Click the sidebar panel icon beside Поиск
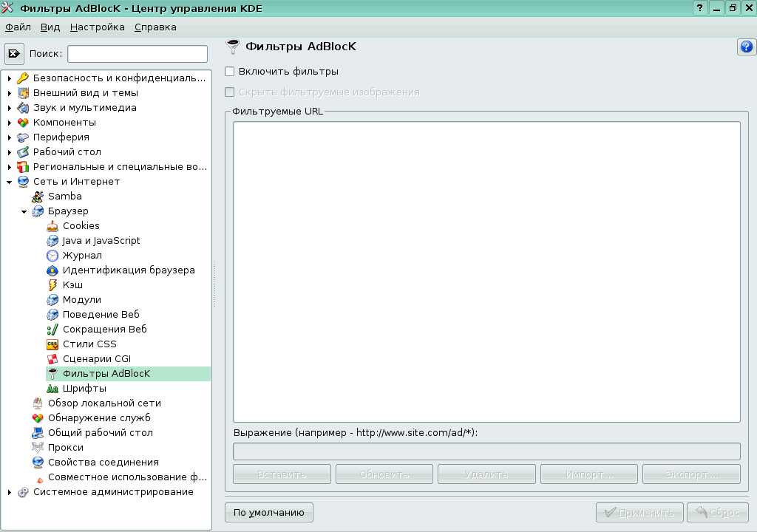This screenshot has width=757, height=532. pos(14,52)
